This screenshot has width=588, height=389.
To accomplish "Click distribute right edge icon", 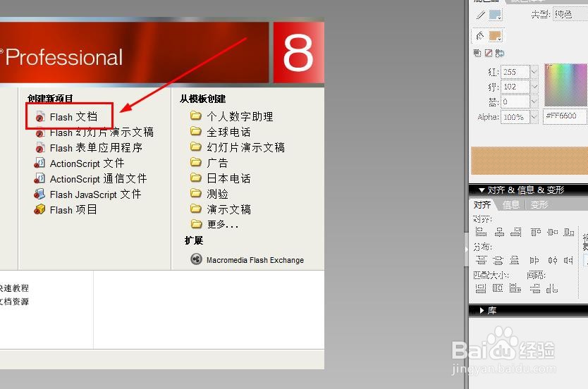I will coord(569,260).
